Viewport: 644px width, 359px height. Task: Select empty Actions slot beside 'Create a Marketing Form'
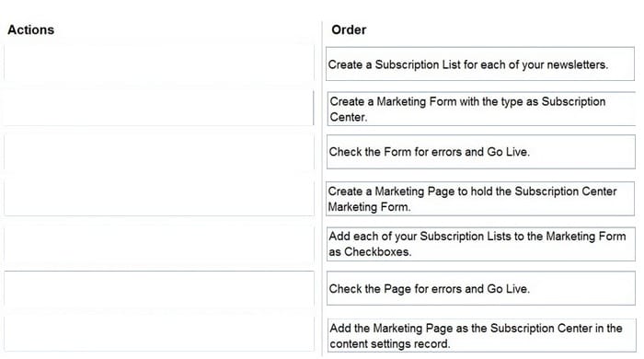[x=159, y=108]
